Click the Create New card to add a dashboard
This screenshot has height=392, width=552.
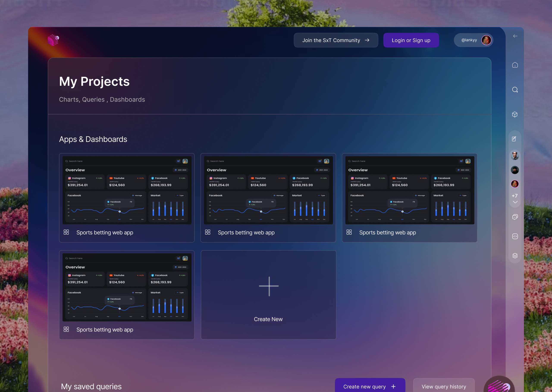[268, 295]
